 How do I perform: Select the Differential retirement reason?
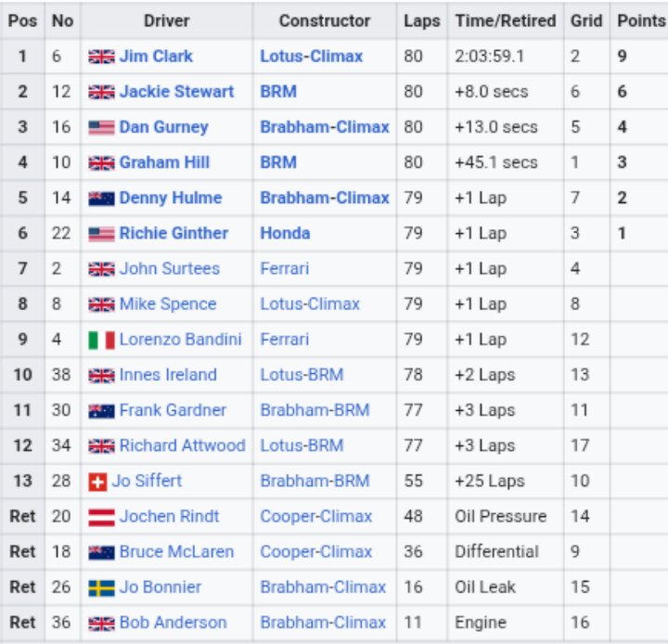click(x=496, y=551)
